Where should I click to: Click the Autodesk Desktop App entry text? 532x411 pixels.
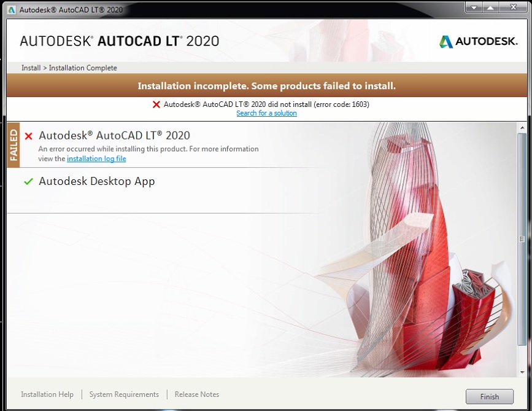pyautogui.click(x=97, y=181)
